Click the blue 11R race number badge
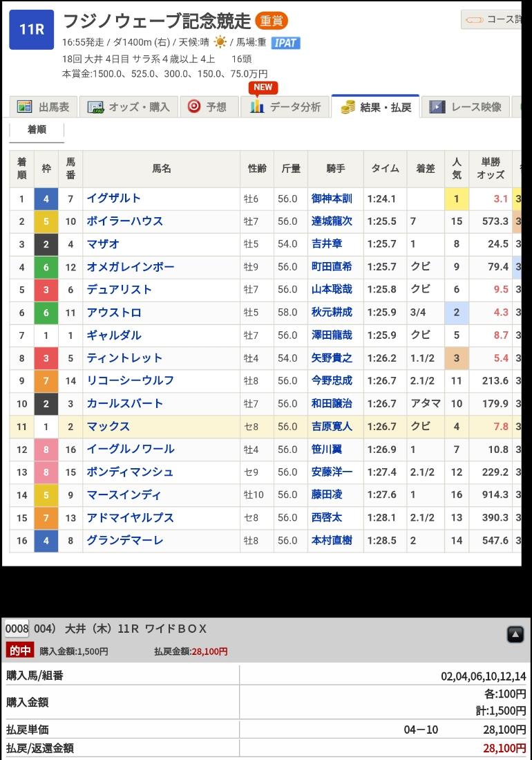Screen dimensions: 532x760 [31, 30]
